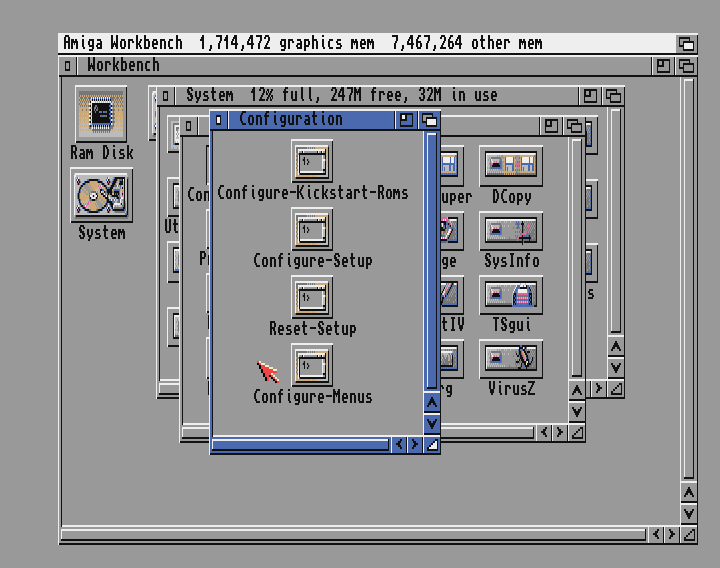Select the Reset-Setup icon
This screenshot has width=720, height=568.
click(x=312, y=297)
